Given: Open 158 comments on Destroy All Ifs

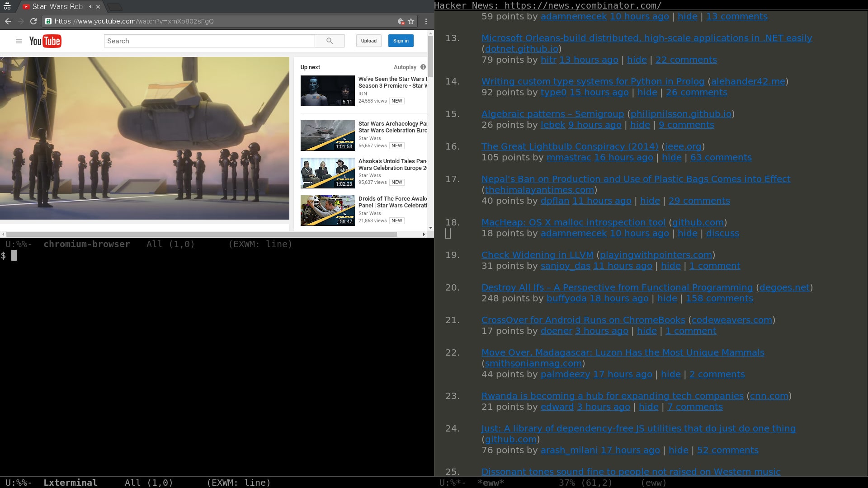Looking at the screenshot, I should 719,298.
